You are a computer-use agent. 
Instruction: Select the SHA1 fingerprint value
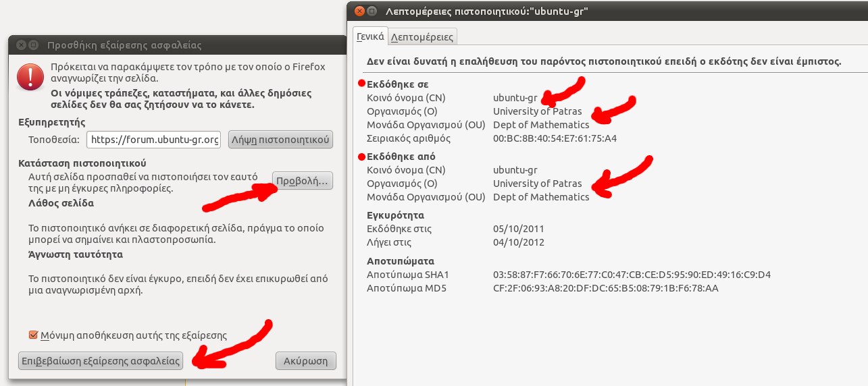point(632,275)
